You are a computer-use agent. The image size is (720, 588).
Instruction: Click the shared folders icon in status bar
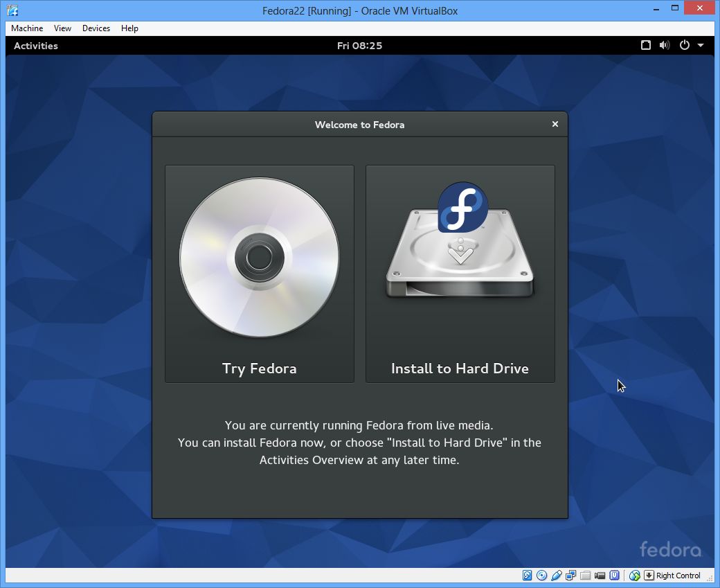[x=586, y=576]
